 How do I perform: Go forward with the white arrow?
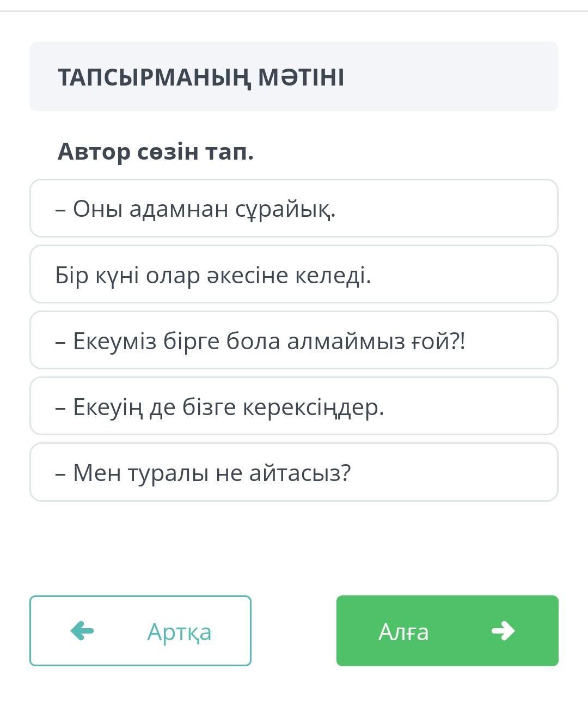(x=503, y=631)
